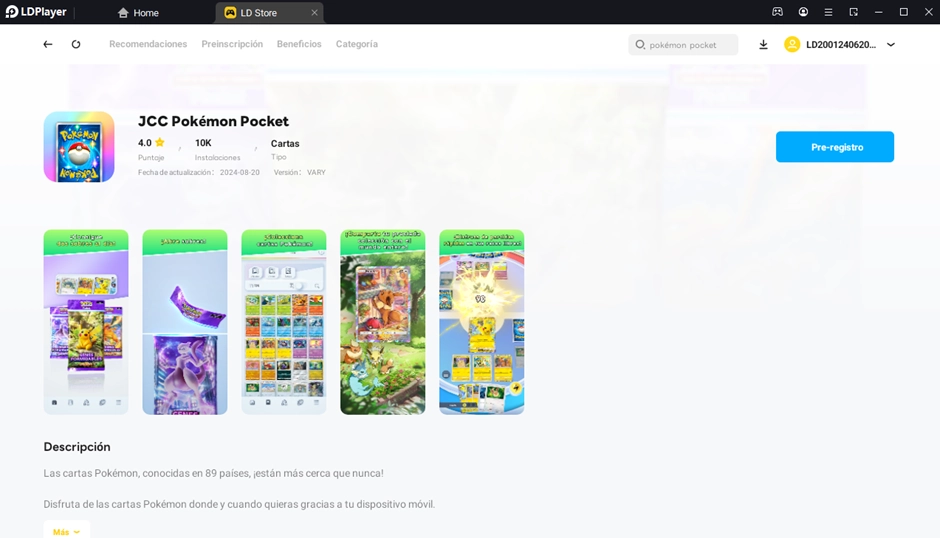
Task: Open the gamepad icon in title bar
Action: [778, 12]
